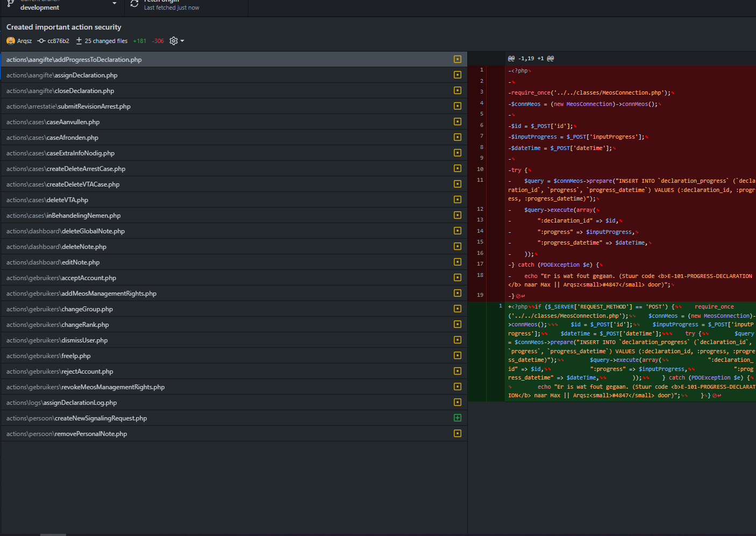Click the diff hunk header @@ -1,19 +1 @@
This screenshot has height=536, width=756.
point(530,59)
